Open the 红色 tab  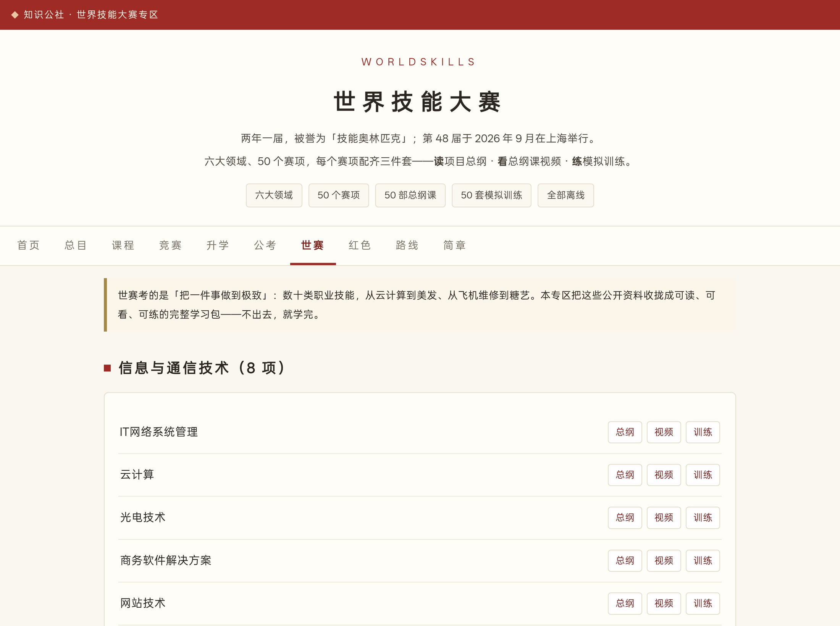[x=360, y=245]
